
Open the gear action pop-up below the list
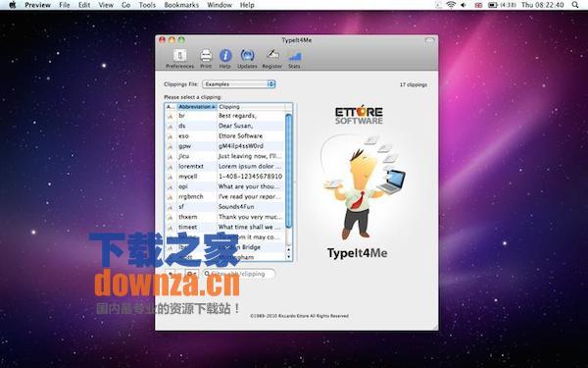(191, 274)
